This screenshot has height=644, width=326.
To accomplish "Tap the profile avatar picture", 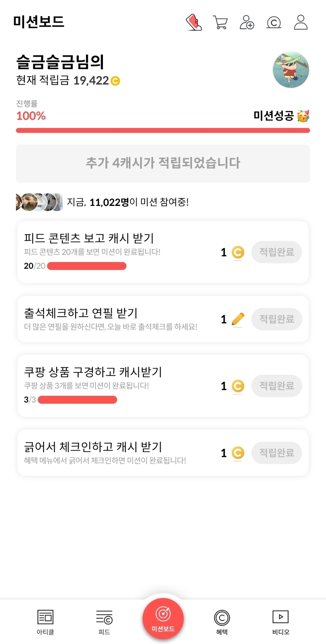I will [291, 70].
